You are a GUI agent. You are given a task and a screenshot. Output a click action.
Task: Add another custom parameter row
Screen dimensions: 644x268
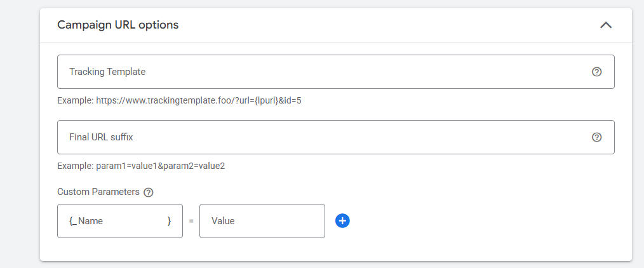342,221
